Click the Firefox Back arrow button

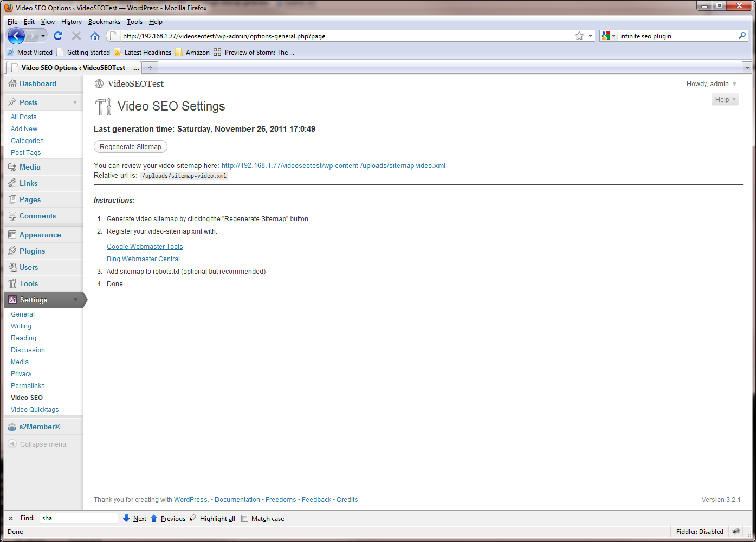[16, 36]
